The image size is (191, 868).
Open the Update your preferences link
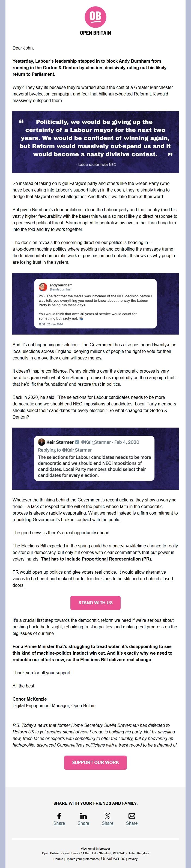tap(82, 859)
